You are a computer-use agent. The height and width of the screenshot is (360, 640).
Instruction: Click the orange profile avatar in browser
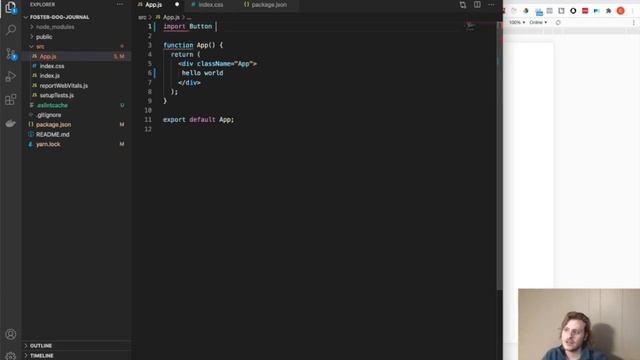620,11
